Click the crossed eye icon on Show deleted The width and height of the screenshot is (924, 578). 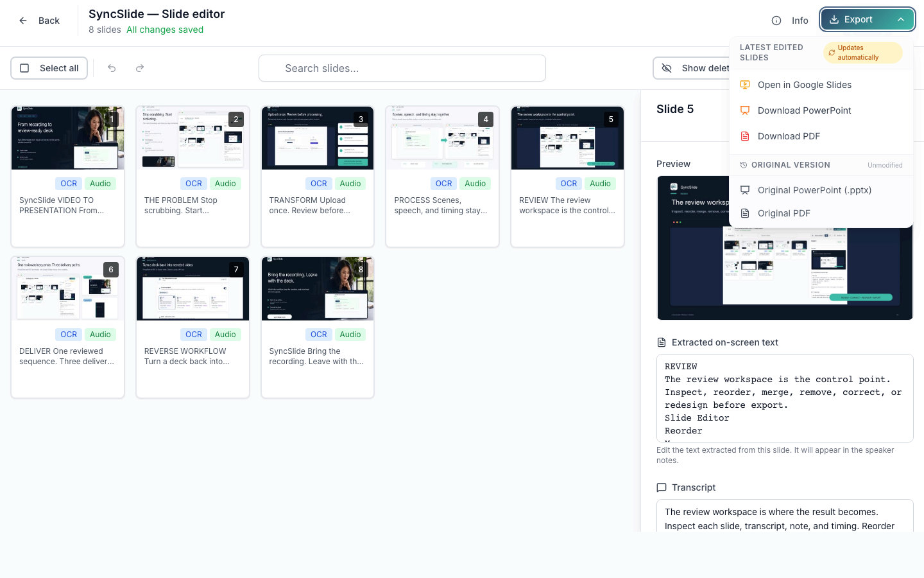point(667,68)
